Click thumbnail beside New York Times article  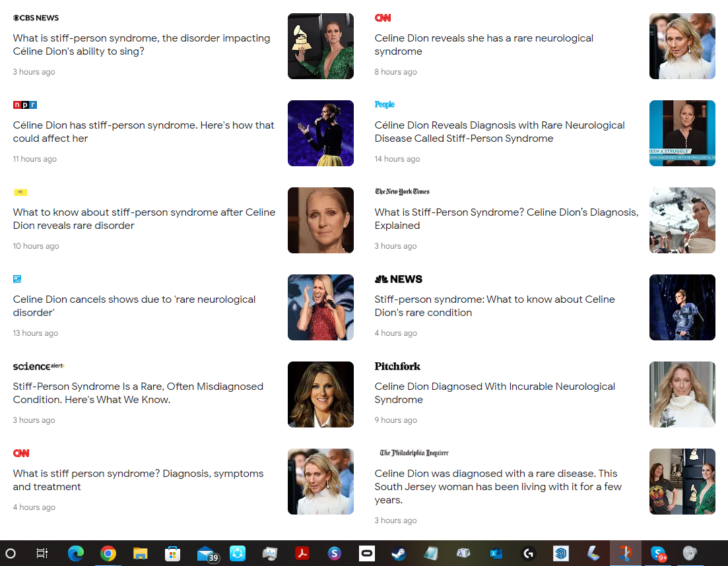(682, 220)
